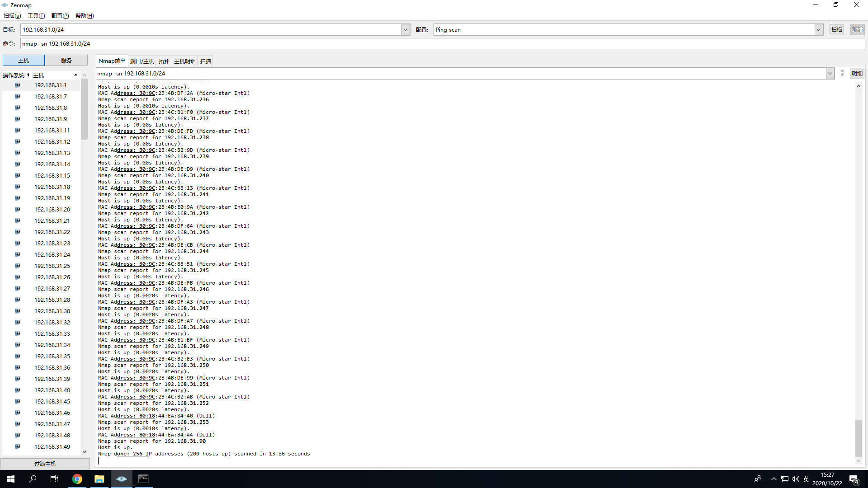Switch to the 拓扑 topology tab
Screen dimensions: 868x488
(x=164, y=61)
